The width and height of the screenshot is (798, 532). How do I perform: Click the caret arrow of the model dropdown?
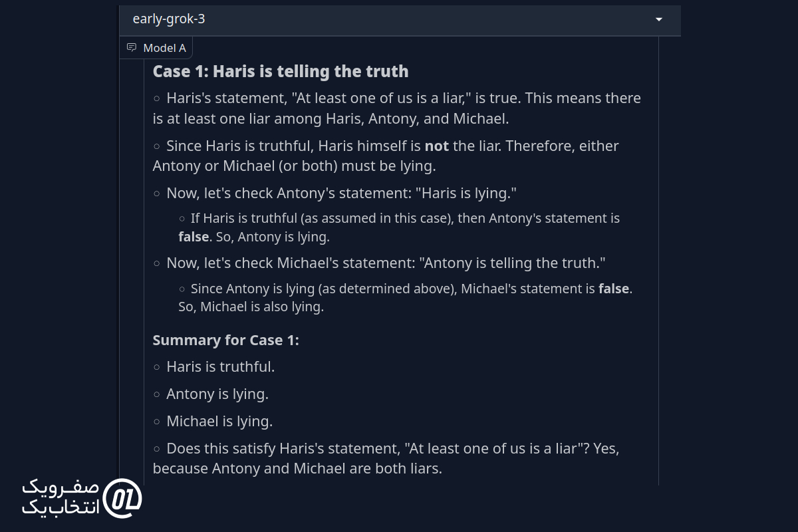[x=659, y=19]
